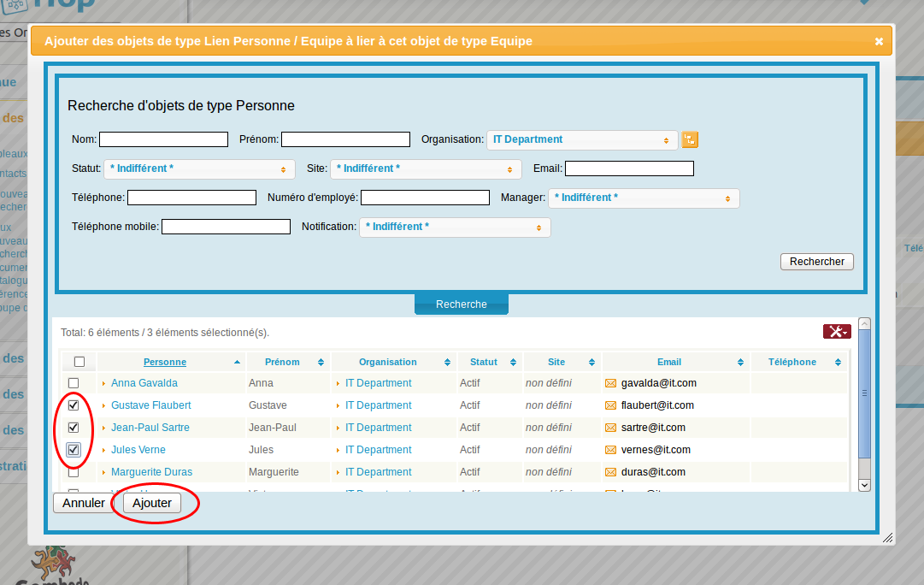Click the sort arrows in Email column header
The image size is (924, 585).
742,363
